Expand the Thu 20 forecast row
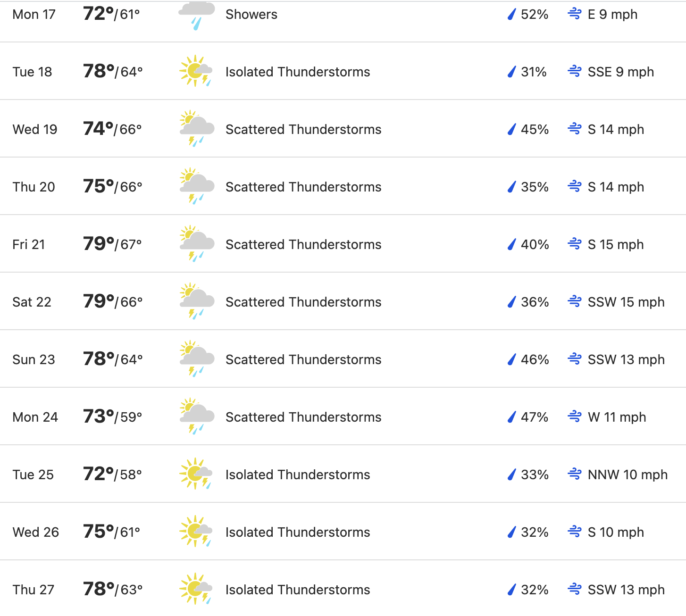The height and width of the screenshot is (616, 686). [x=343, y=186]
